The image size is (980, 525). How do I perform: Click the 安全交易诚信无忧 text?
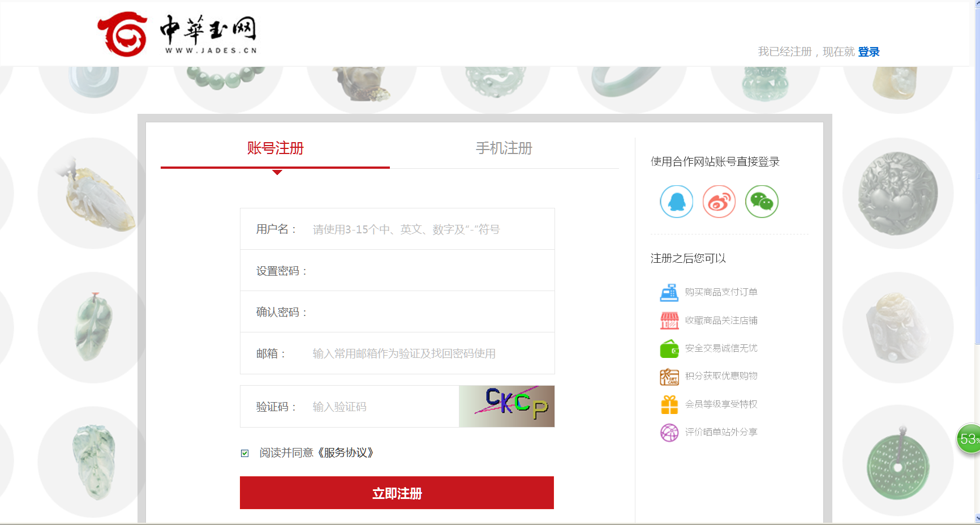coord(721,348)
